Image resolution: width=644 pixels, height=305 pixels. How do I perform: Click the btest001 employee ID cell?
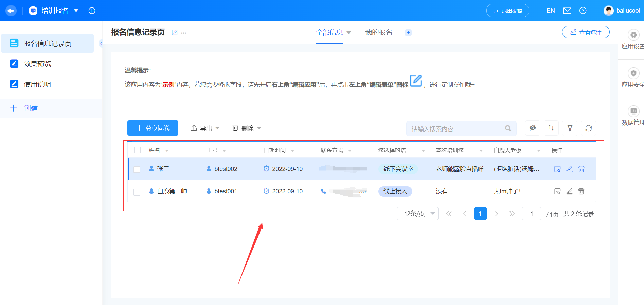pos(226,191)
